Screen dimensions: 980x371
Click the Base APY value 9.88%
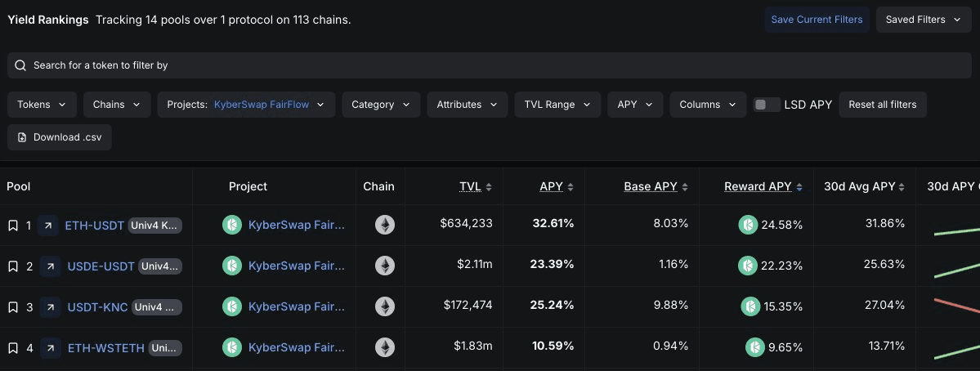pyautogui.click(x=669, y=306)
